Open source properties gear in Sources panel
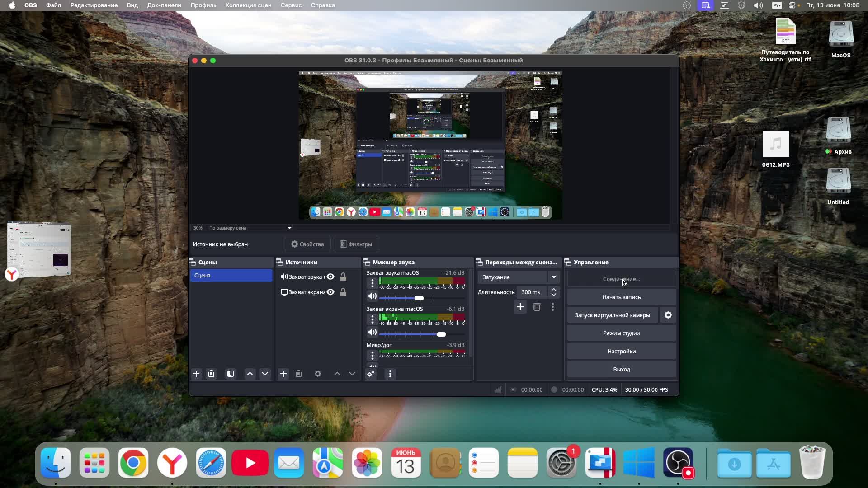Screen dimensions: 868x488 (318, 374)
